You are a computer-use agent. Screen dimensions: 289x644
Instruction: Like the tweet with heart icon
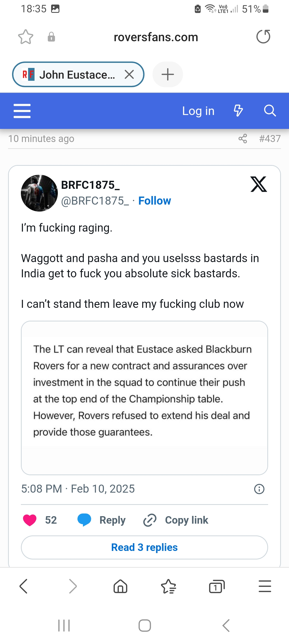tap(30, 520)
